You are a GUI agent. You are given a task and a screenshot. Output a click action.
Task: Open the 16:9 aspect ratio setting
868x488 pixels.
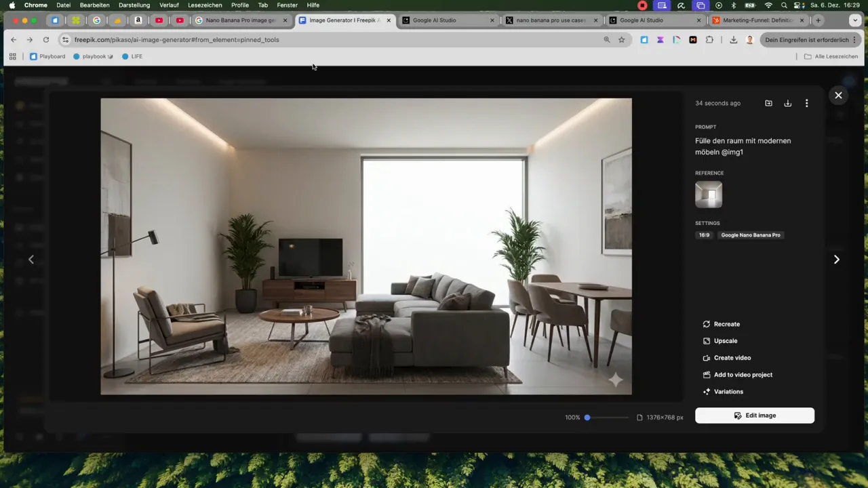coord(704,235)
